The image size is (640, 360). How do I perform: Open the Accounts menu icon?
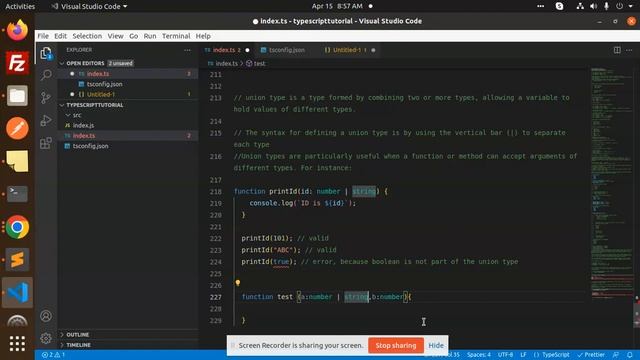(x=46, y=316)
